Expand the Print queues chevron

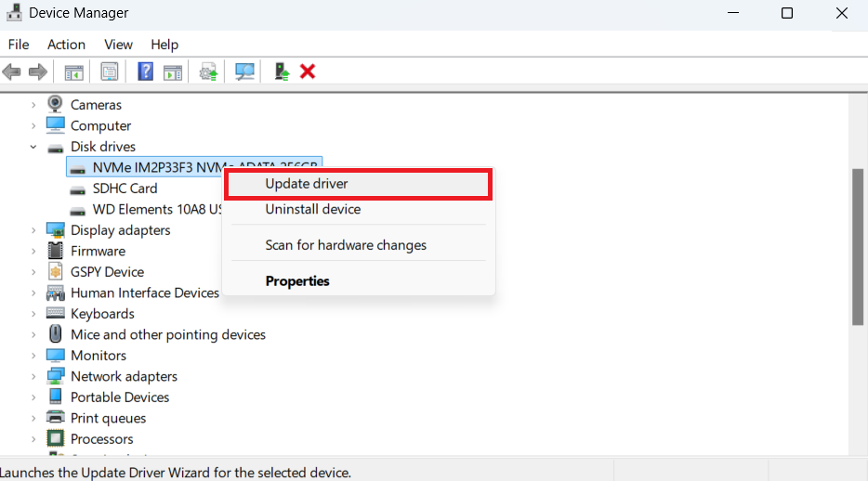[33, 418]
